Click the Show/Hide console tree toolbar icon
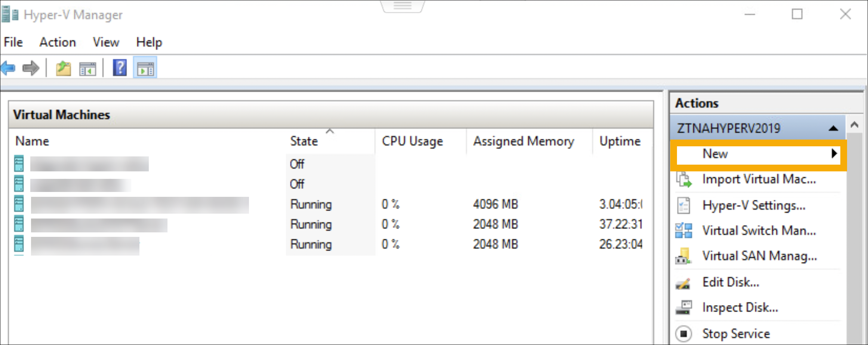The height and width of the screenshot is (345, 868). [87, 68]
